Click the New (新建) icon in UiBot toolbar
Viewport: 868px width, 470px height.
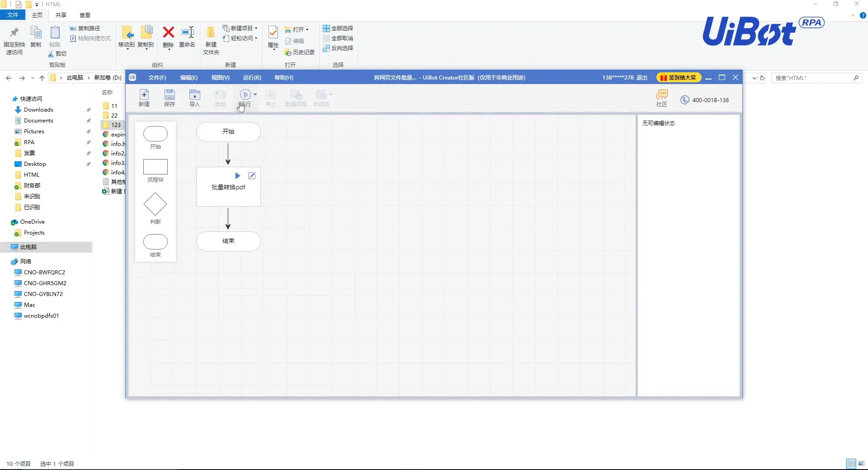click(144, 94)
